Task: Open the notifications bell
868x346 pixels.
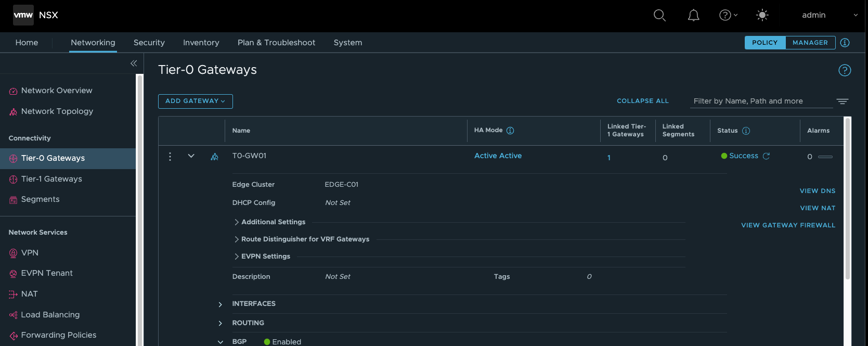Action: 693,15
